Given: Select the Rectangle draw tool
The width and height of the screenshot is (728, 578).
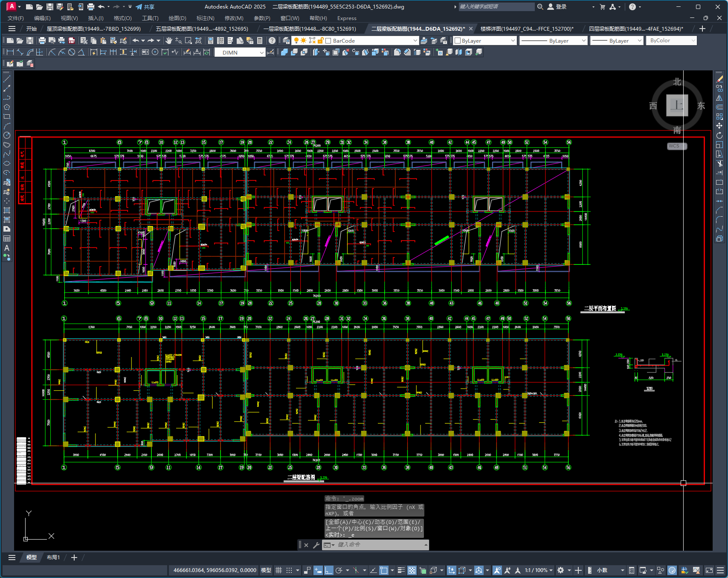Looking at the screenshot, I should [7, 116].
